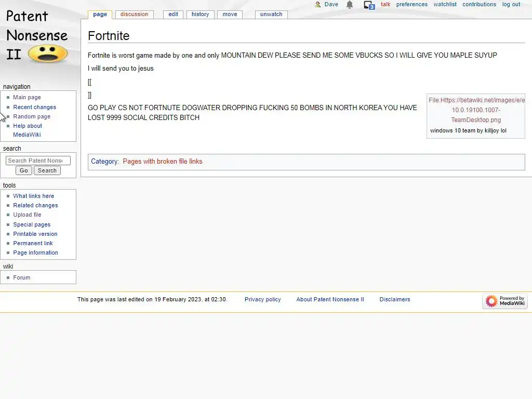Go to Main page in navigation
Viewport: 532px width, 399px height.
pos(27,97)
